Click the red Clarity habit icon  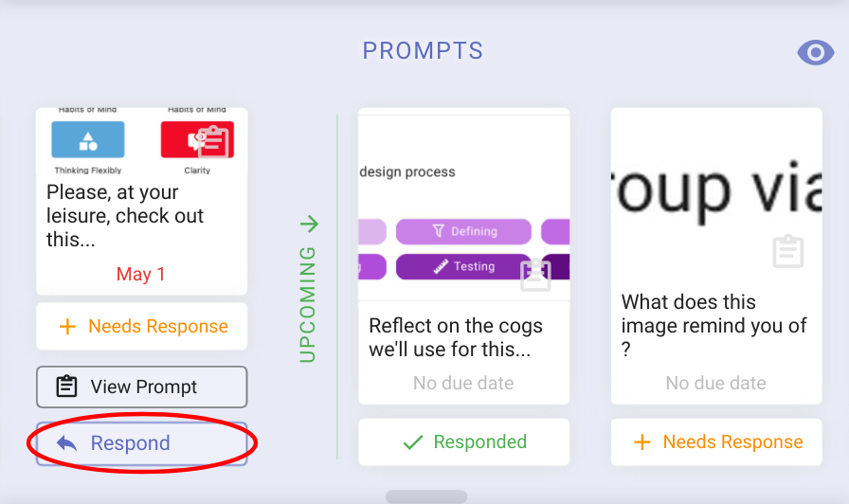(x=197, y=139)
